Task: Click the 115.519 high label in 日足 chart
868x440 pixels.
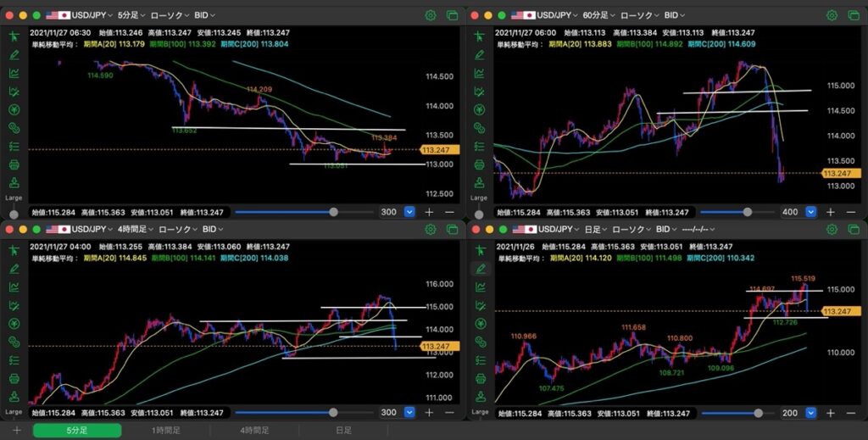Action: pos(803,278)
